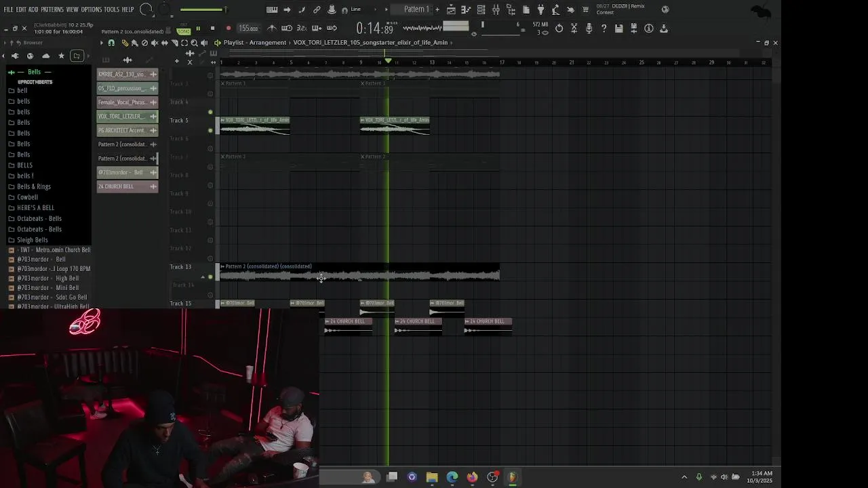Click the globe news icon
Image resolution: width=868 pixels, height=488 pixels.
point(665,9)
